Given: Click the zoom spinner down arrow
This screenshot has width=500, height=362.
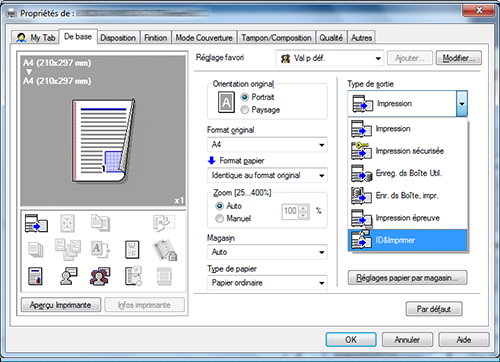Looking at the screenshot, I should click(303, 215).
